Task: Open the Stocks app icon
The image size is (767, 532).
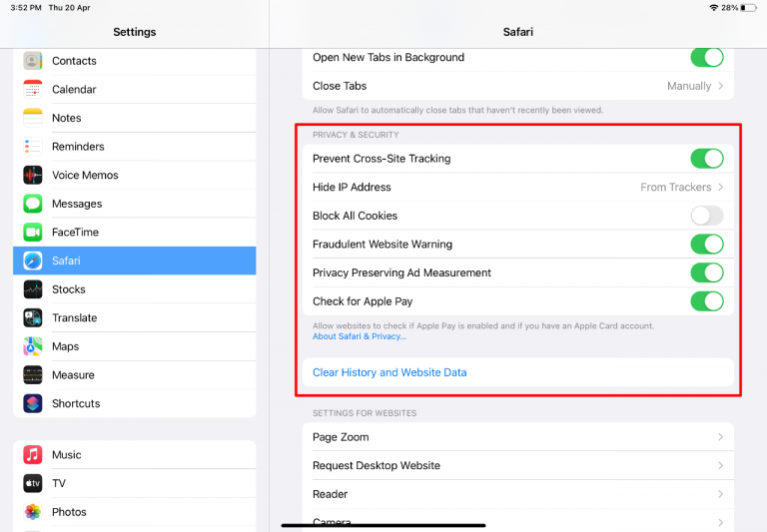Action: tap(33, 289)
